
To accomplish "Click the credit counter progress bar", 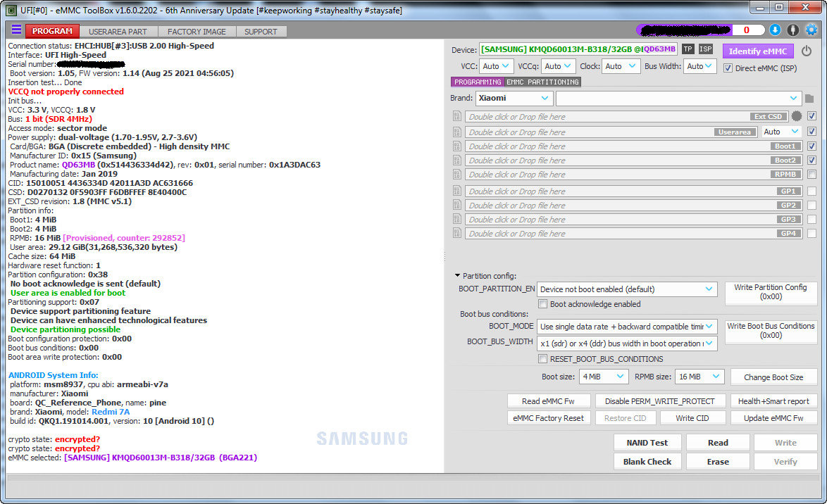I will [700, 30].
